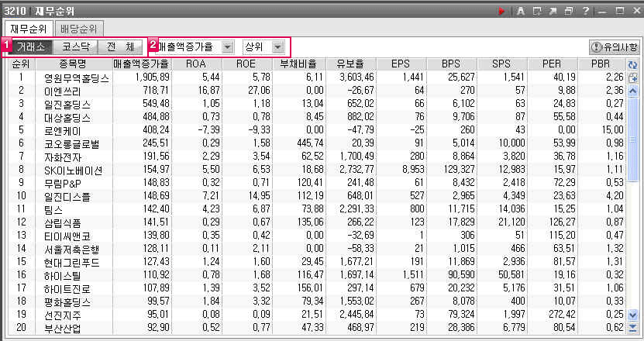Click the 8,953 EPS value for SK이노베이션

click(x=412, y=169)
